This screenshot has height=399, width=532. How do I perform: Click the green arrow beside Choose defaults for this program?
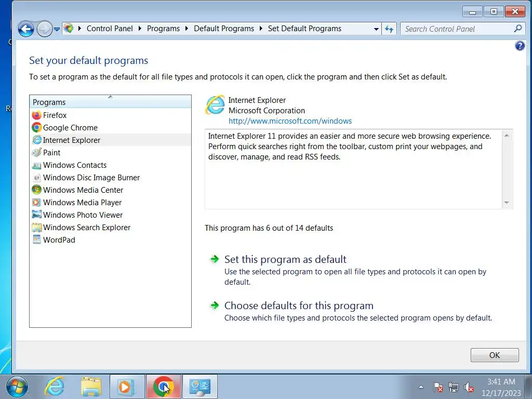point(215,305)
